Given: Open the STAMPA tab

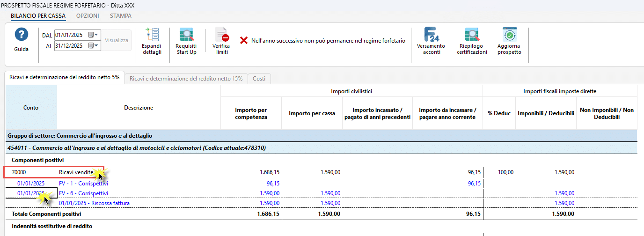Looking at the screenshot, I should (x=121, y=15).
